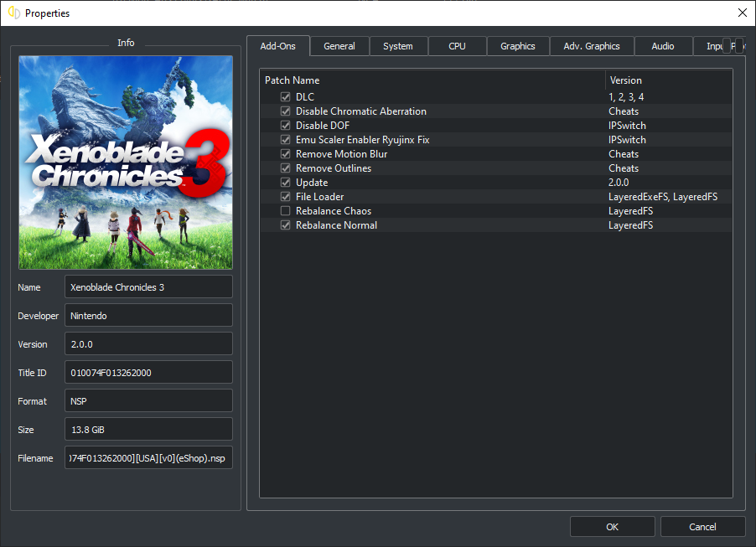756x547 pixels.
Task: Click the Filename field
Action: (148, 458)
